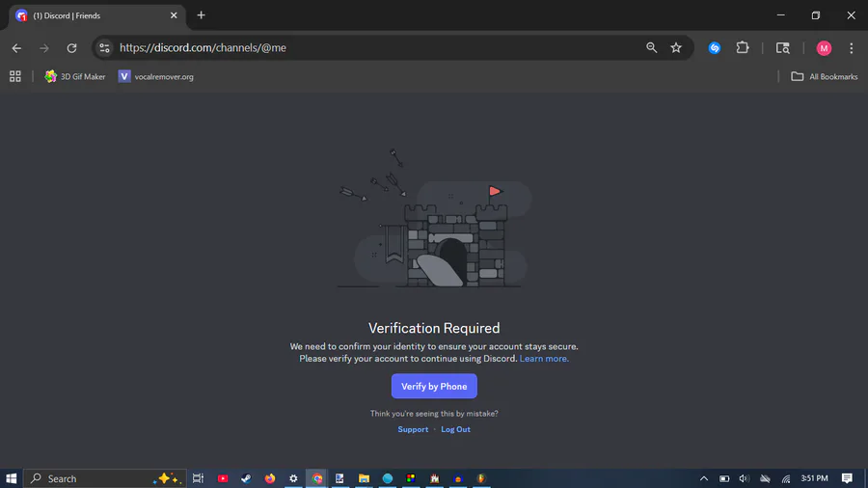Viewport: 868px width, 488px height.
Task: Bookmark this page with the star icon
Action: (x=676, y=48)
